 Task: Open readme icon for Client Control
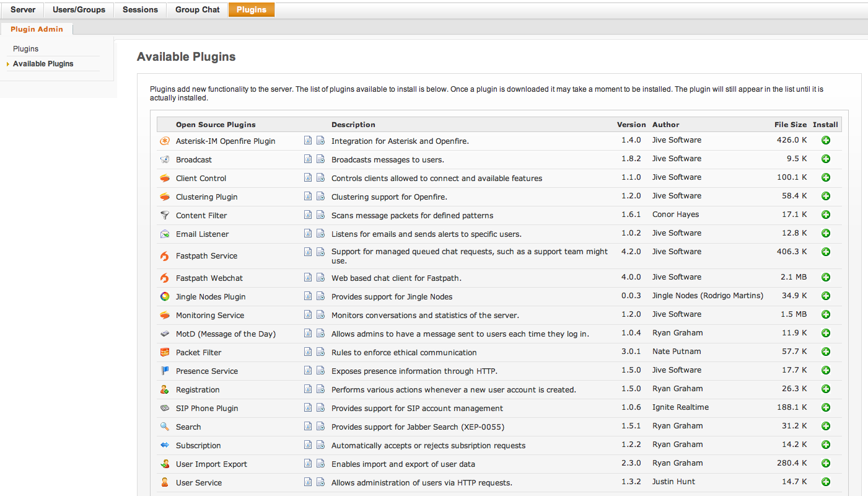point(308,178)
